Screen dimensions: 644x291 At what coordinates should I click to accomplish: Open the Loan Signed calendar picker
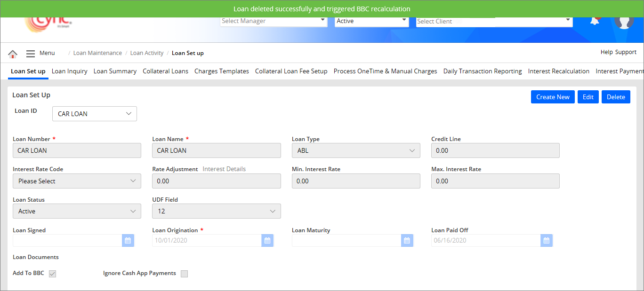(128, 241)
